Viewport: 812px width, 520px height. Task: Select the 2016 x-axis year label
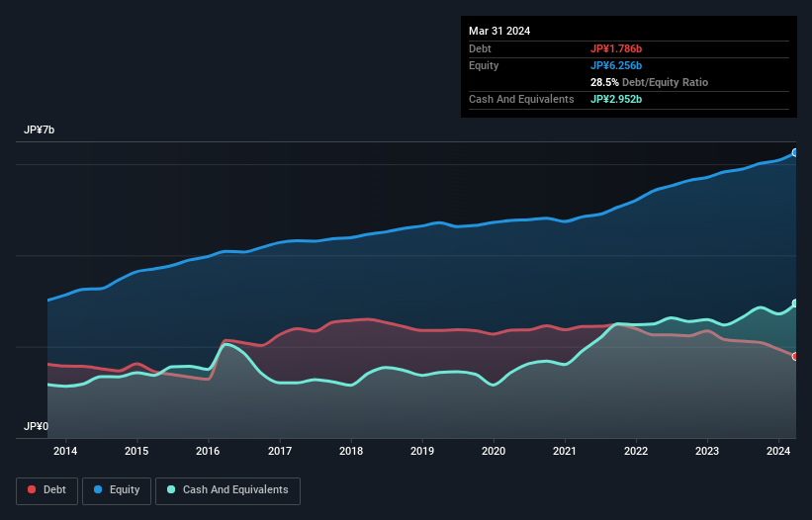[208, 452]
